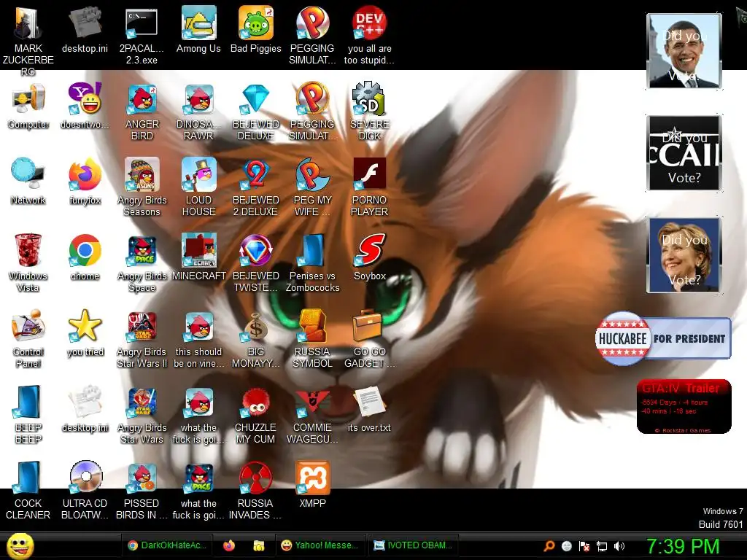Open the Action Center flag tray icon
The image size is (747, 560).
click(x=584, y=546)
